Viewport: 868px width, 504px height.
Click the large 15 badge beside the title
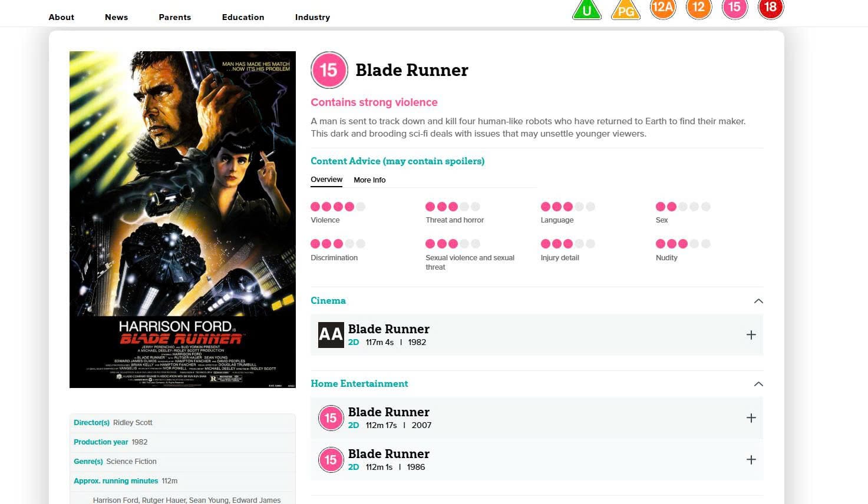(329, 70)
